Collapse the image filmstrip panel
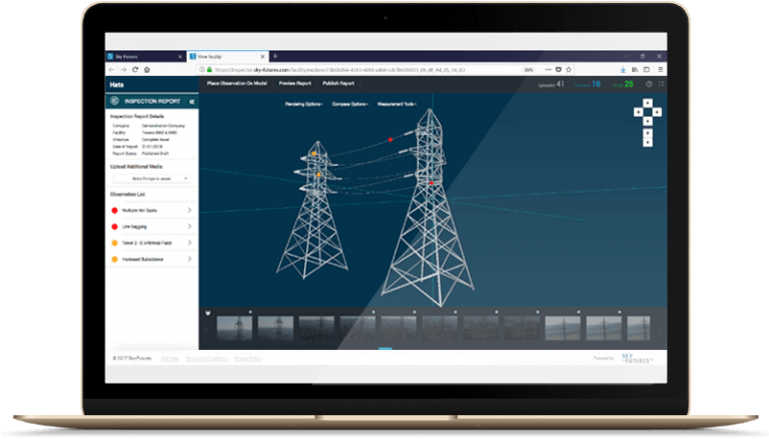Image resolution: width=769 pixels, height=439 pixels. (208, 312)
